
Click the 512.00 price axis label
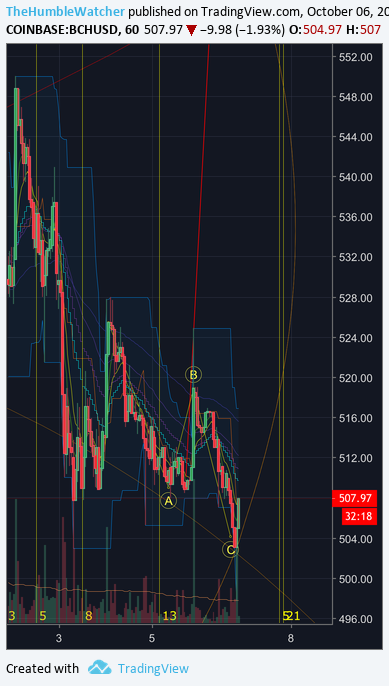click(356, 458)
